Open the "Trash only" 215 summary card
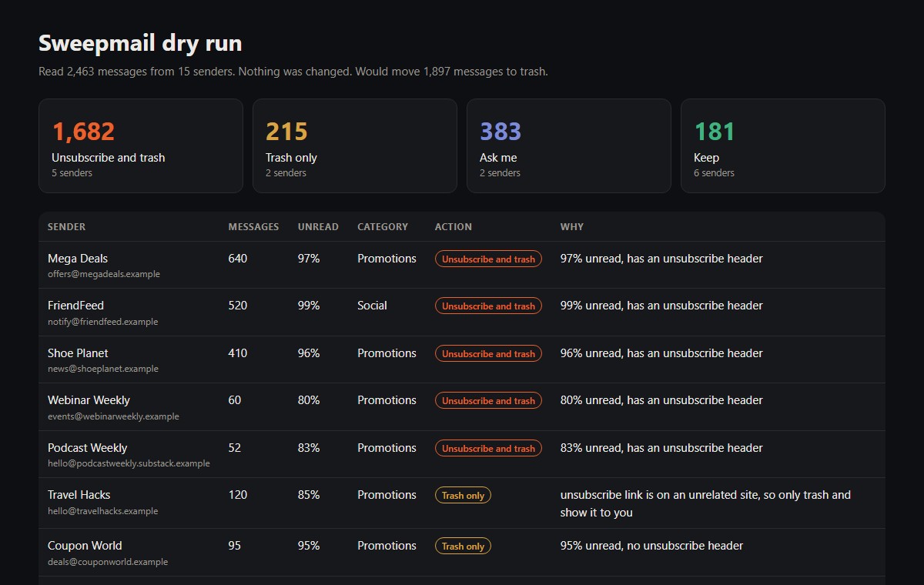Viewport: 924px width, 585px height. click(x=355, y=145)
